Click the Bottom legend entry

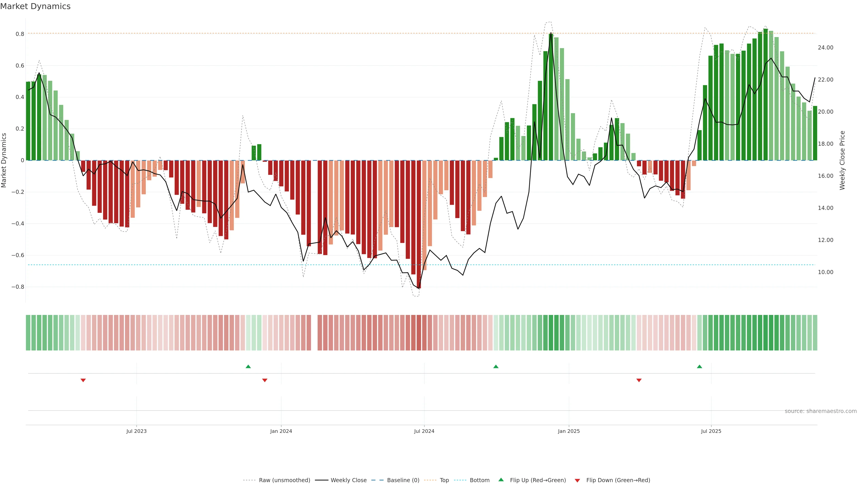pos(479,480)
